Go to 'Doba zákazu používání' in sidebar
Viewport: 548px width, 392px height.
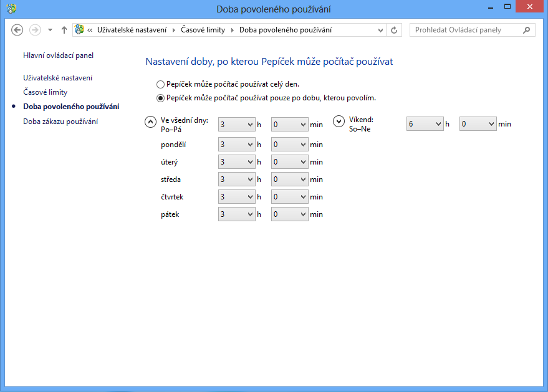60,122
